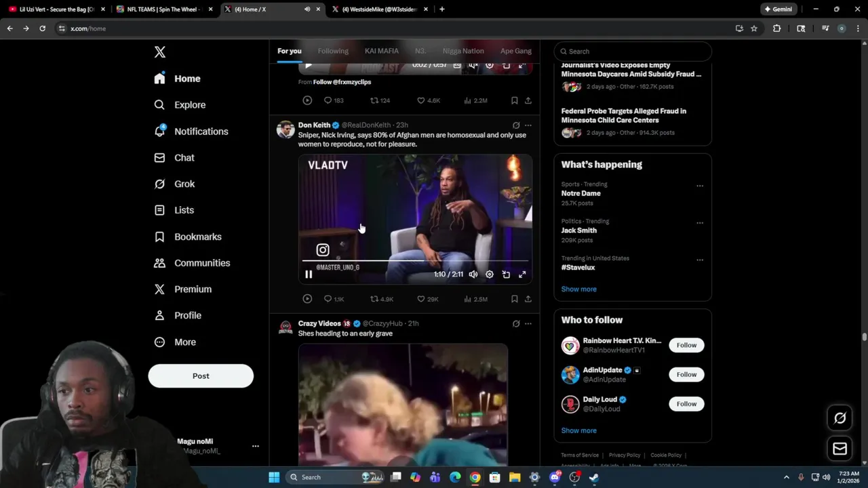Bookmark this page with star icon
This screenshot has width=868, height=488.
click(754, 28)
